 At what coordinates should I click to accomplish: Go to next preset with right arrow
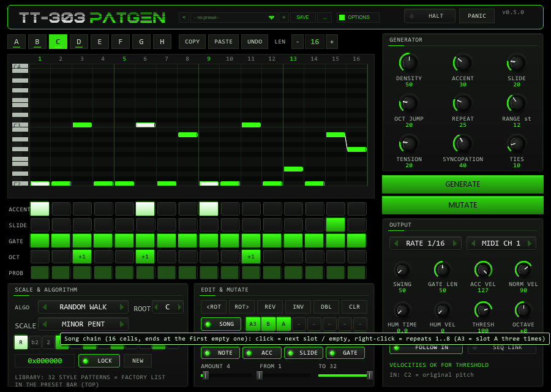point(283,17)
